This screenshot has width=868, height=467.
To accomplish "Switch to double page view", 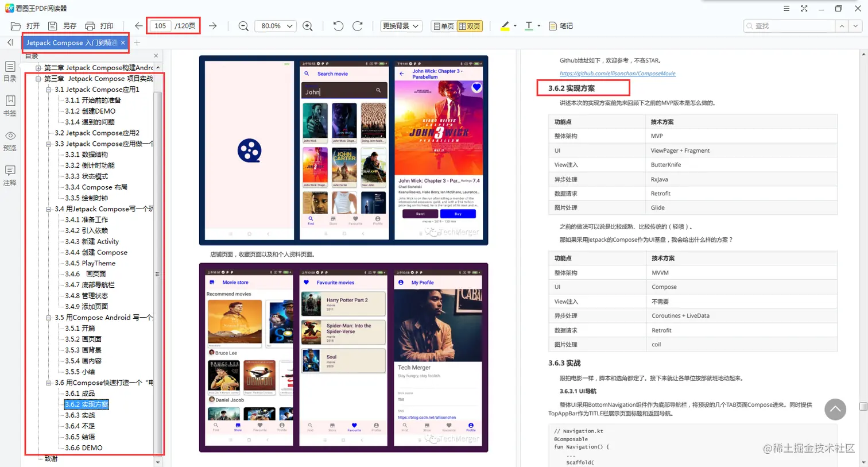I will (x=470, y=26).
